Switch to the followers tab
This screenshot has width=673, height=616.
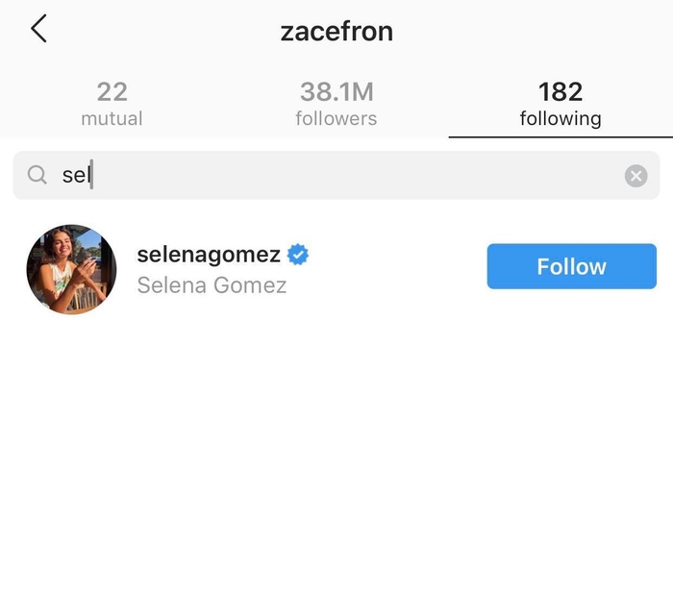pos(336,104)
